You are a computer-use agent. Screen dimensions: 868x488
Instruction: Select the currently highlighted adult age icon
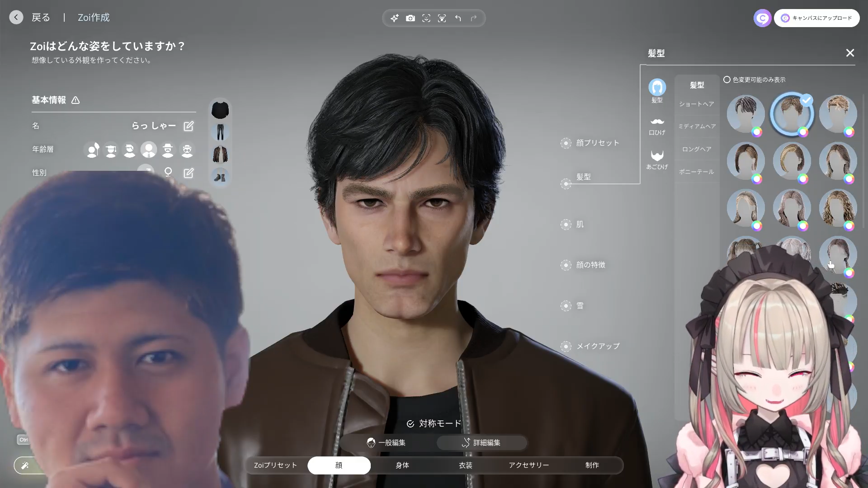click(x=149, y=150)
